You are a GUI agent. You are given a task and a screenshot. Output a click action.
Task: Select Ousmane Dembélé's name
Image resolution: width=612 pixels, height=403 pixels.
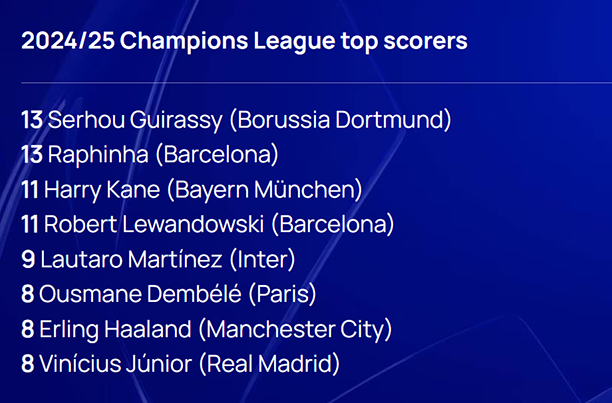pos(140,294)
